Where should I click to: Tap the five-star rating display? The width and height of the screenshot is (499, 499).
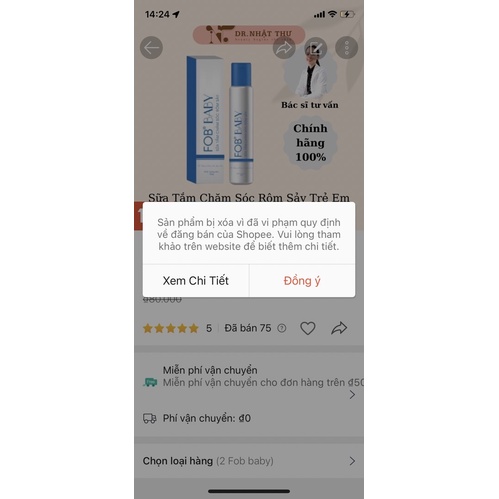point(171,328)
